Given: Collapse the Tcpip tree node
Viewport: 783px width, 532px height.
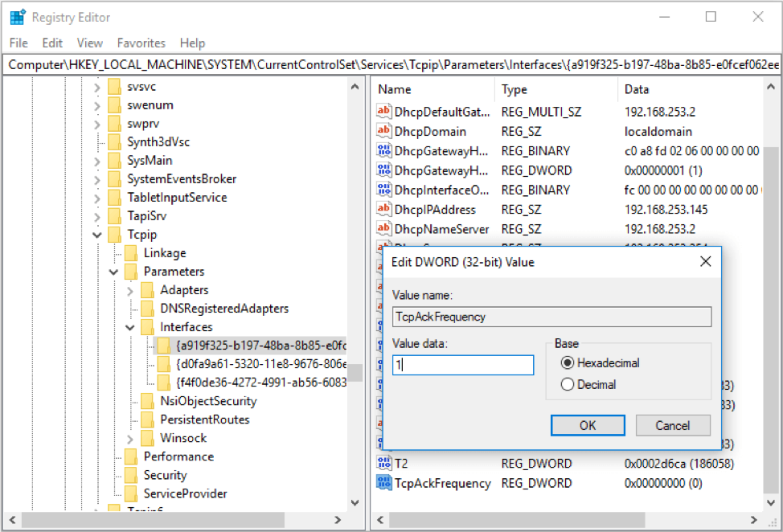Looking at the screenshot, I should [97, 235].
